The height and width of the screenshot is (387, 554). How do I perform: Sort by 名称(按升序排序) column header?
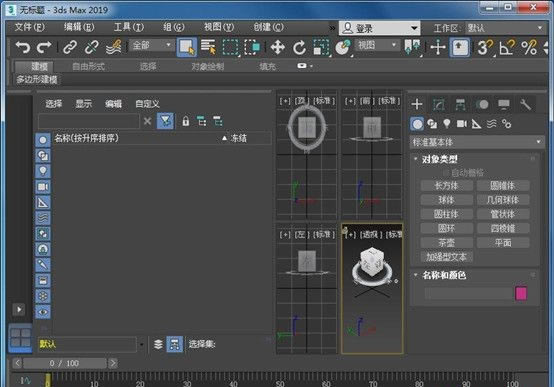tap(86, 138)
